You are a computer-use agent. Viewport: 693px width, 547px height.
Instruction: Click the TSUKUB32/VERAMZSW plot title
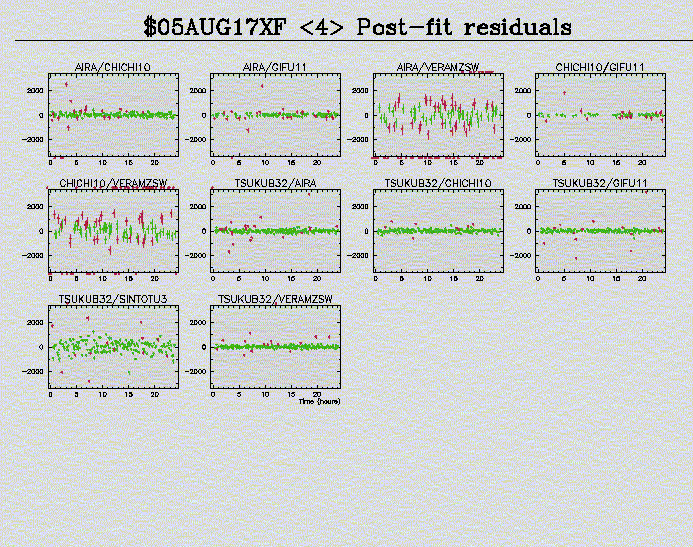[x=275, y=299]
